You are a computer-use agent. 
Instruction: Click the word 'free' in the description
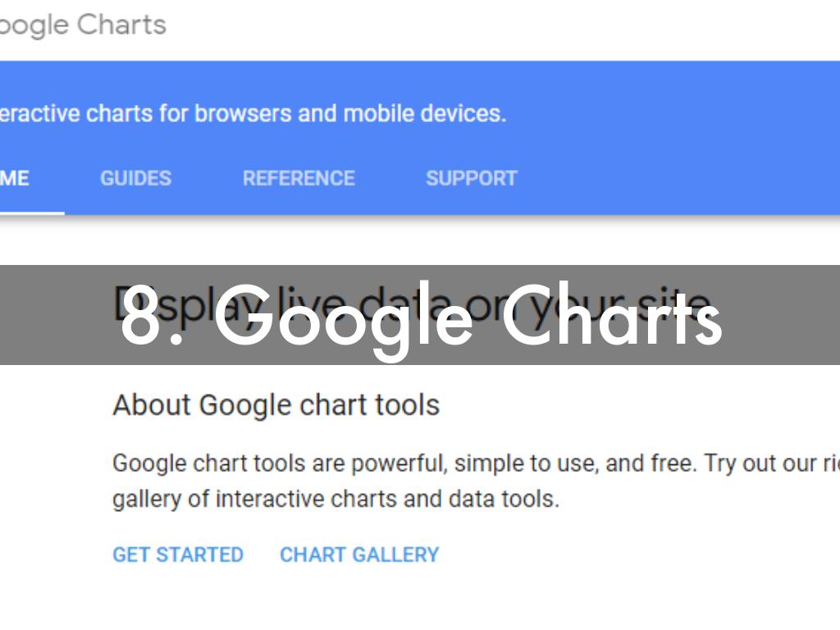click(x=675, y=463)
